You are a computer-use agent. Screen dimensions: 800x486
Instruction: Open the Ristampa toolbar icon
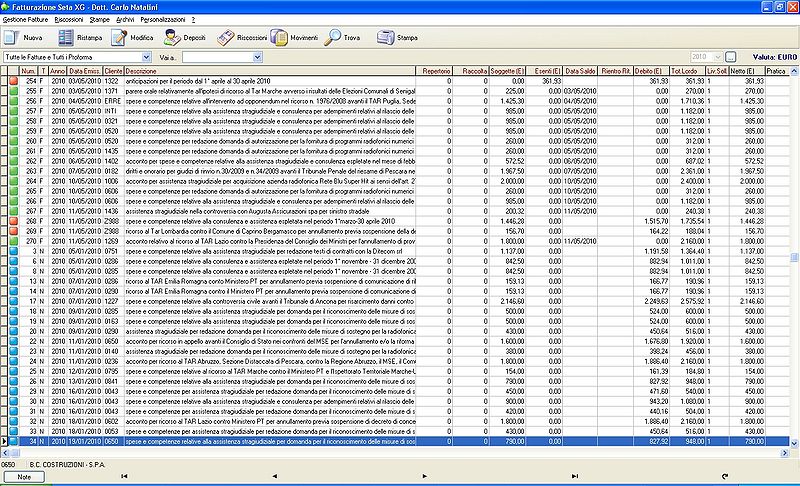pos(66,37)
